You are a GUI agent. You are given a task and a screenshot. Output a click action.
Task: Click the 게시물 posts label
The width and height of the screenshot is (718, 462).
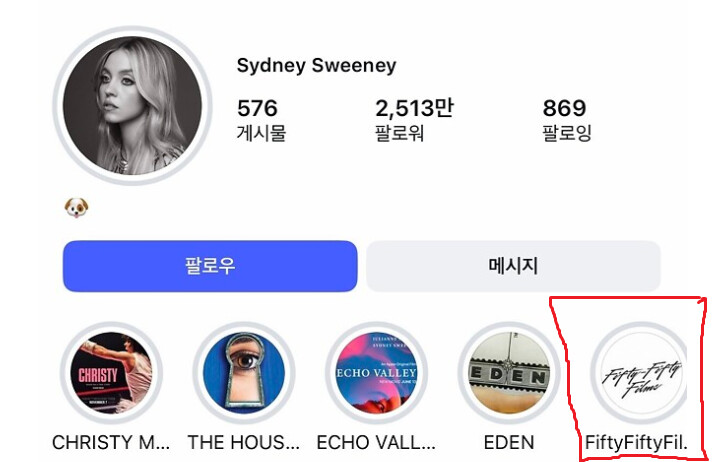pos(261,133)
